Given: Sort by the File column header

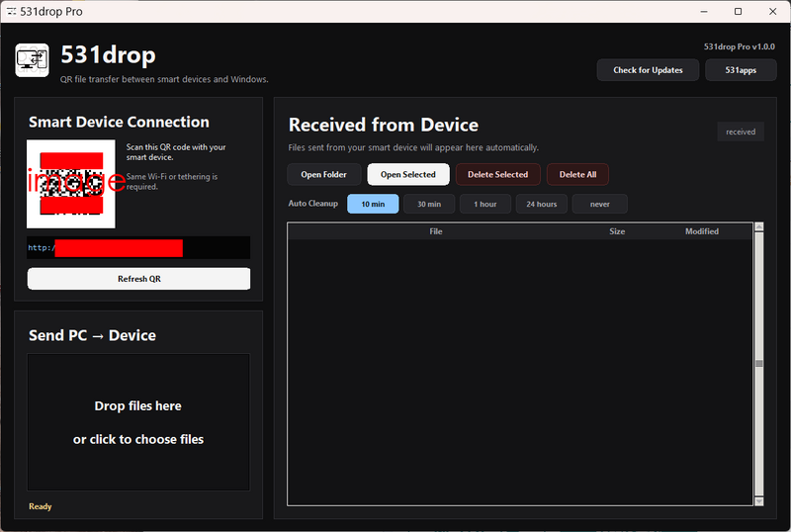Looking at the screenshot, I should (x=436, y=231).
